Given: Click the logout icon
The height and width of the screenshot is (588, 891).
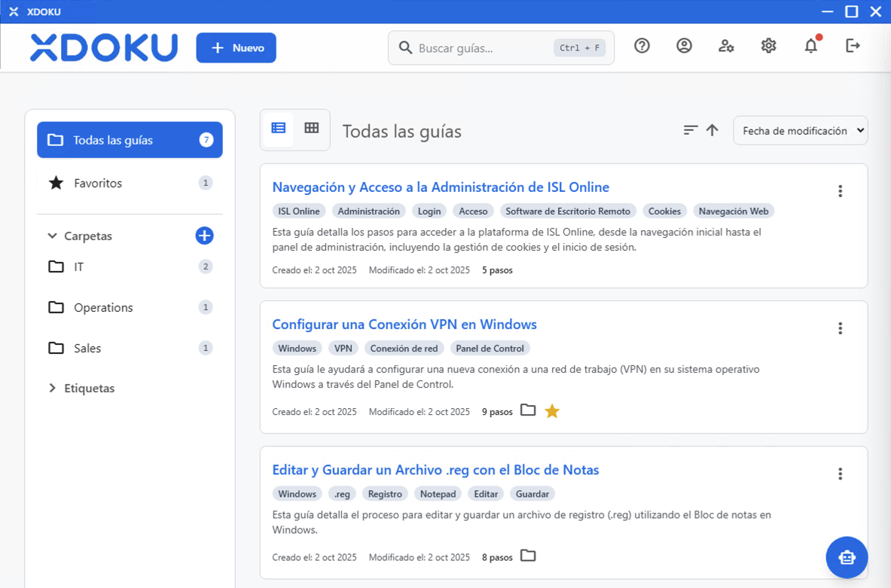Looking at the screenshot, I should [853, 46].
